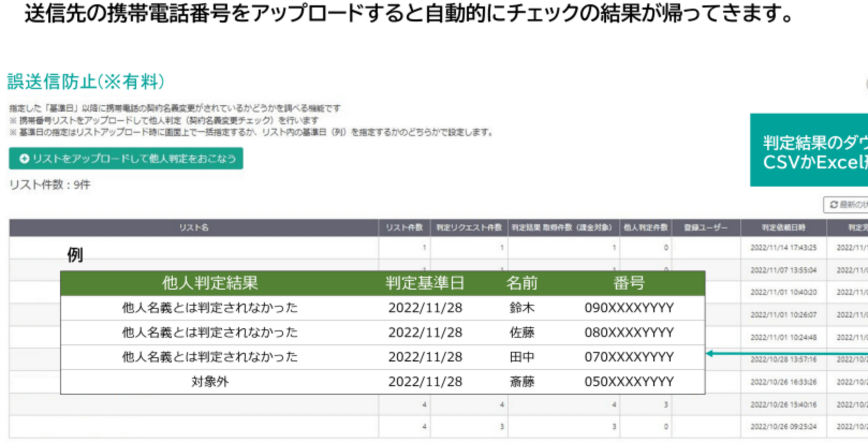Select the number 050XXXXYYYY
Image resolution: width=868 pixels, height=443 pixels.
[x=629, y=382]
